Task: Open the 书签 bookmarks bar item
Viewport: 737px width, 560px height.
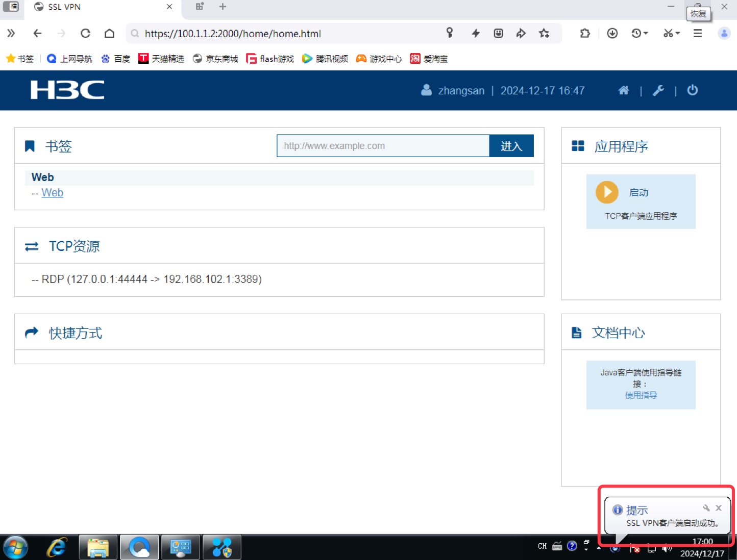Action: coord(20,59)
